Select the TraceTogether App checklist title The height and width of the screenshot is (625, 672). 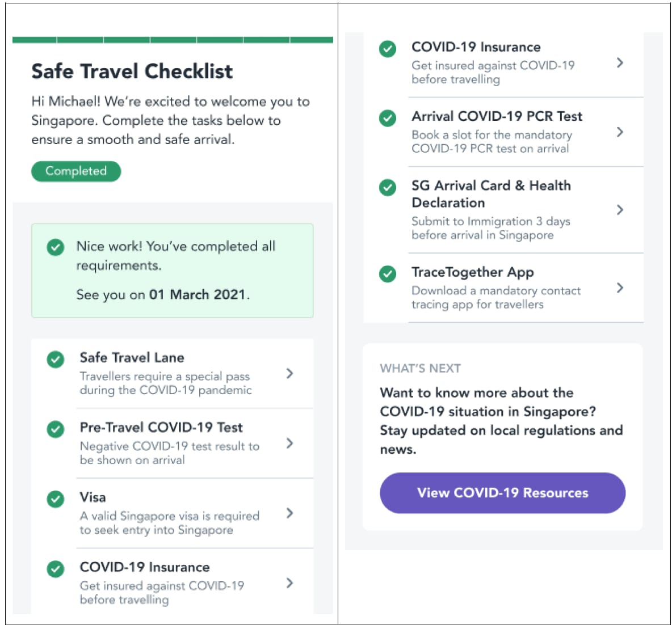473,272
